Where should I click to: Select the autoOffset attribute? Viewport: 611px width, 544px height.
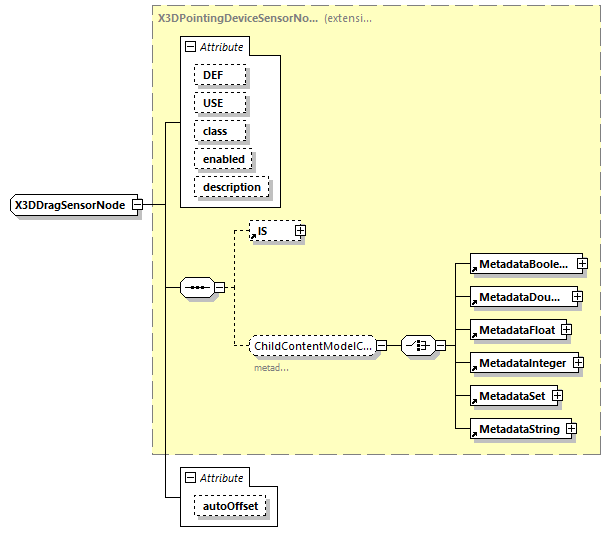click(230, 506)
